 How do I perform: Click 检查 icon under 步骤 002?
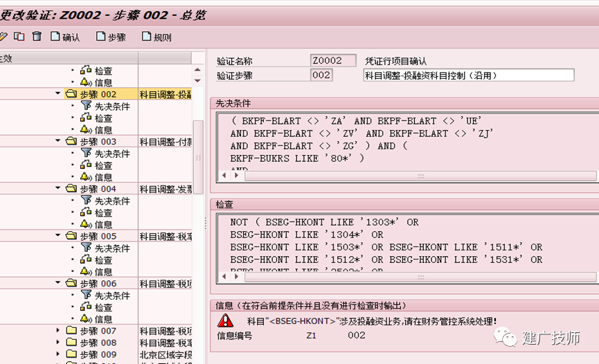tap(86, 117)
